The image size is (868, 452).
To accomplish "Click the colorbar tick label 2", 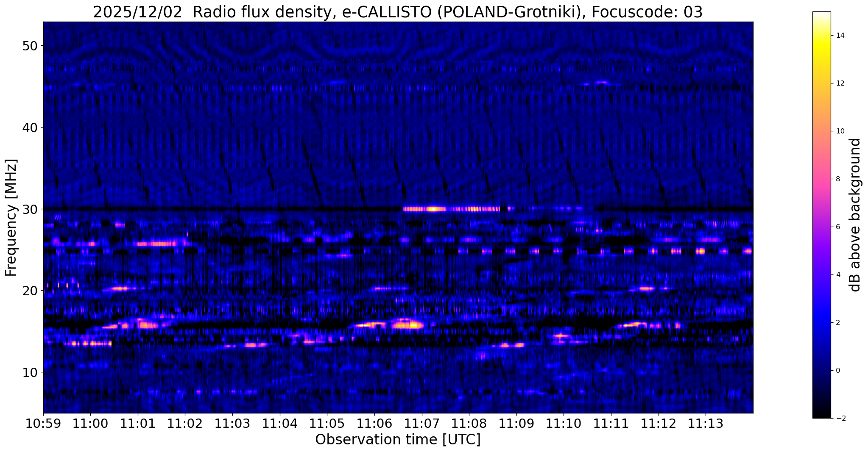I will point(837,323).
